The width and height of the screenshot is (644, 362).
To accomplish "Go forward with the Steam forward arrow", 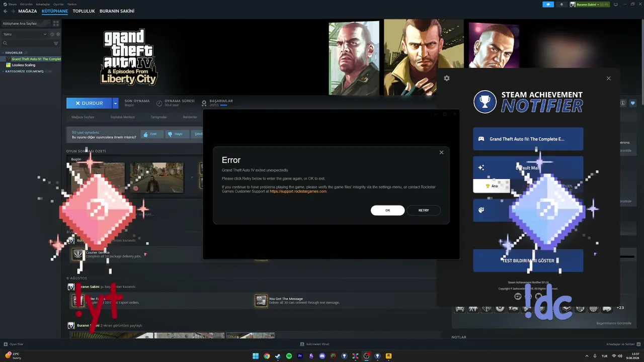I will (x=13, y=11).
